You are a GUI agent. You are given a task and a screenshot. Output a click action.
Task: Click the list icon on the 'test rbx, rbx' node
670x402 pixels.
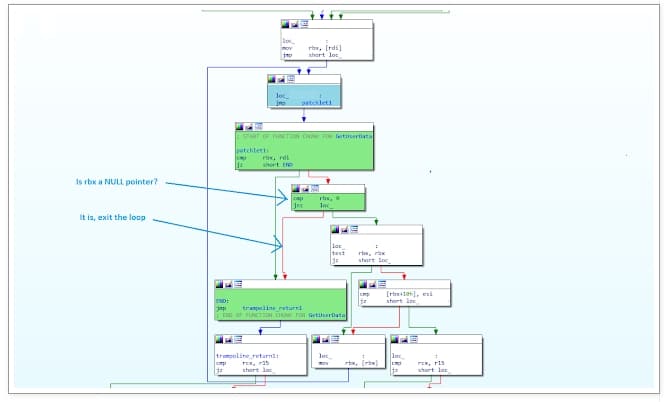coord(354,229)
